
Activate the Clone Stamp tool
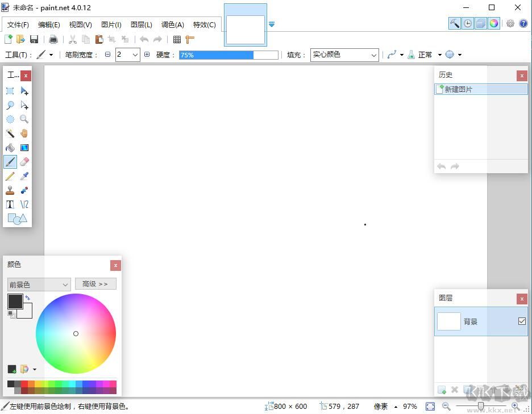tap(10, 190)
